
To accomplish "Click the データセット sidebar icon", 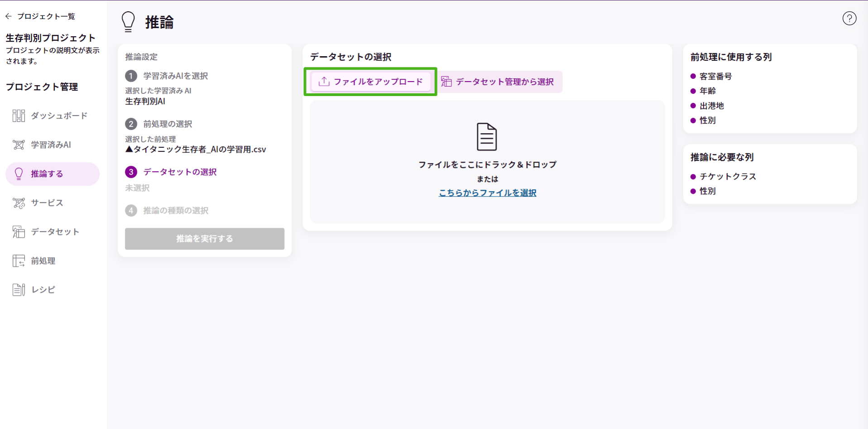I will (19, 232).
